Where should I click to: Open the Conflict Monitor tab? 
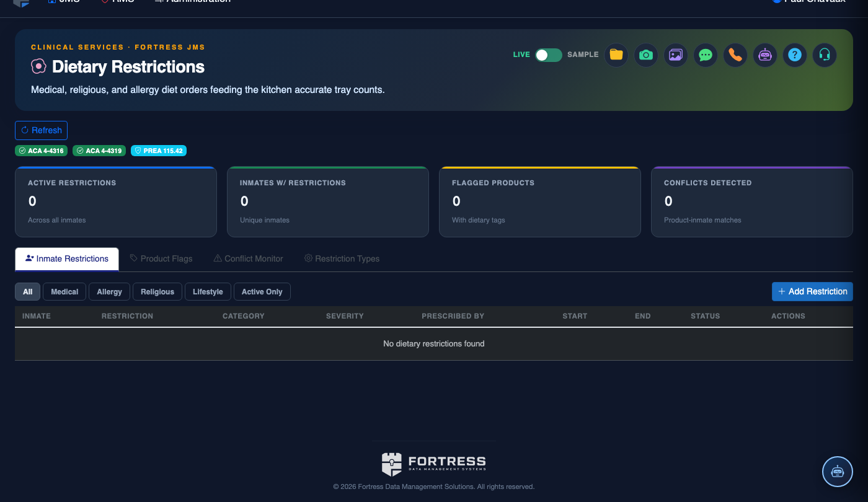(x=248, y=258)
